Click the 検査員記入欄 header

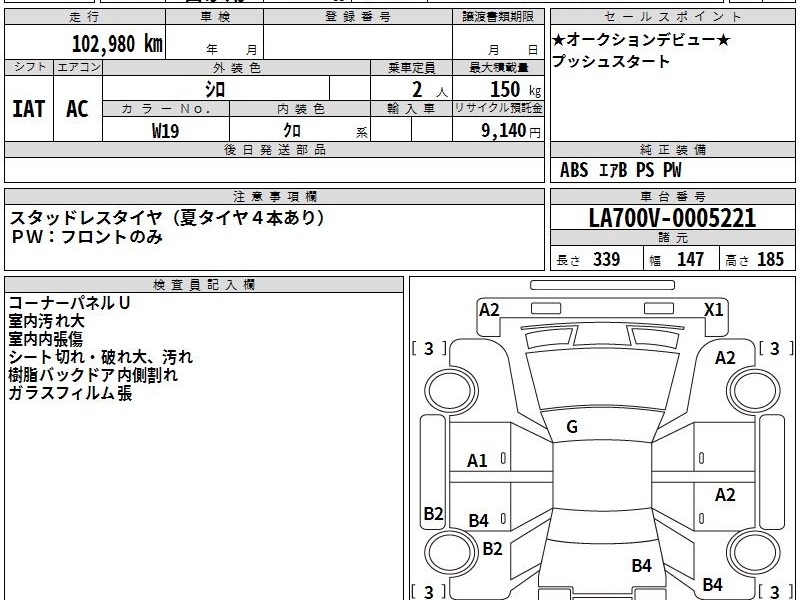click(204, 285)
